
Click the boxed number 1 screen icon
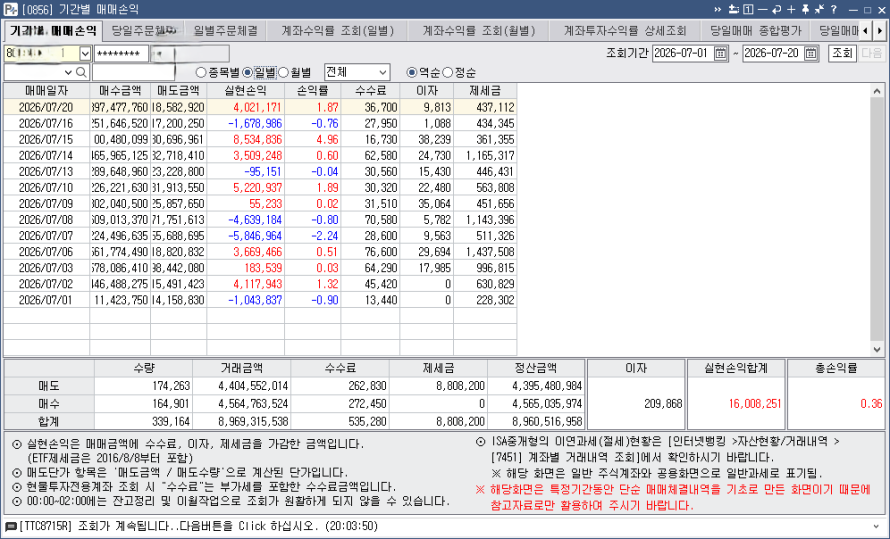(748, 10)
